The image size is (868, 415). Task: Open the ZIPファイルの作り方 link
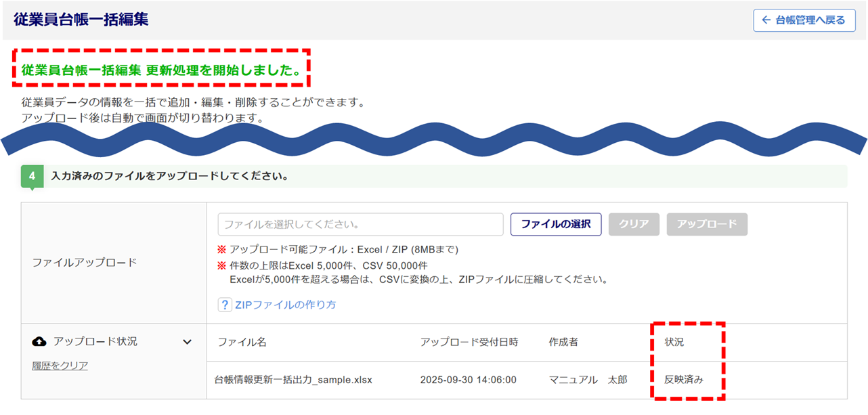pyautogui.click(x=285, y=305)
